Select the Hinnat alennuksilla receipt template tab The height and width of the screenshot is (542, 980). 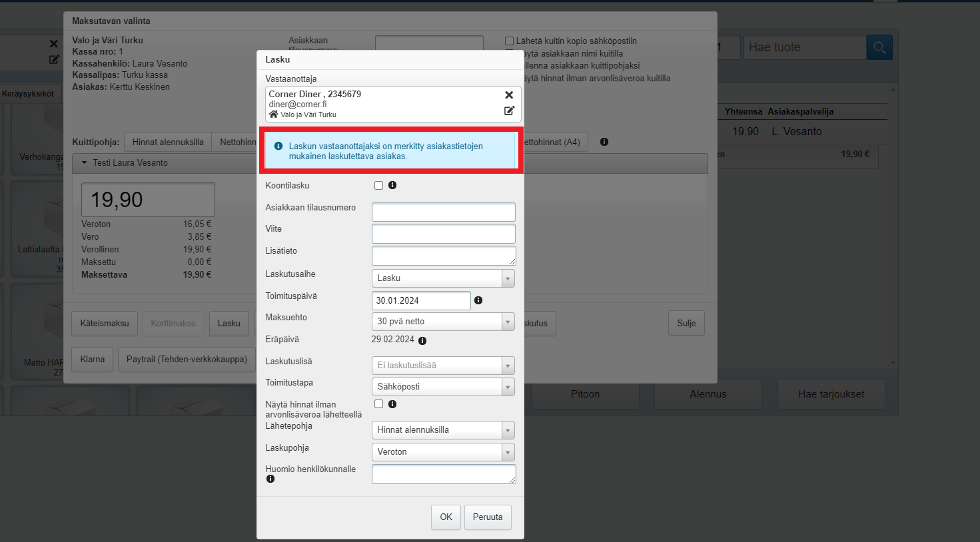point(168,142)
